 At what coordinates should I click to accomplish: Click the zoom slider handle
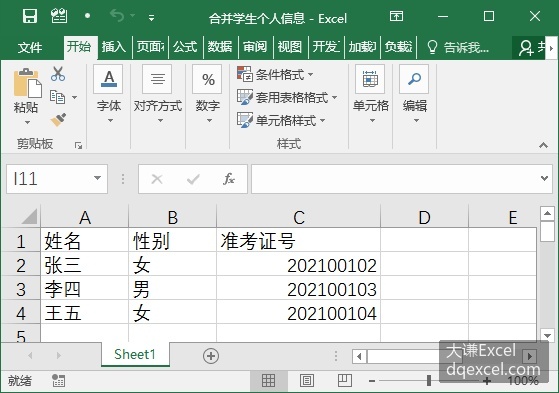(x=429, y=381)
